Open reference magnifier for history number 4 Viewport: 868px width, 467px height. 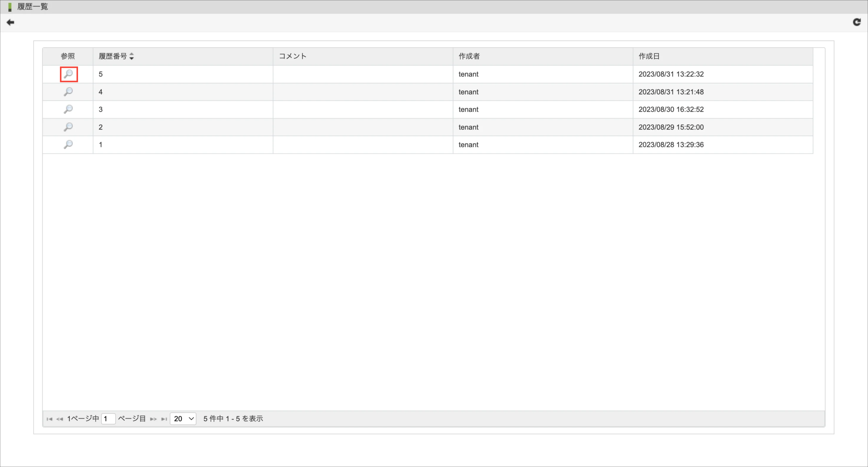click(x=68, y=92)
